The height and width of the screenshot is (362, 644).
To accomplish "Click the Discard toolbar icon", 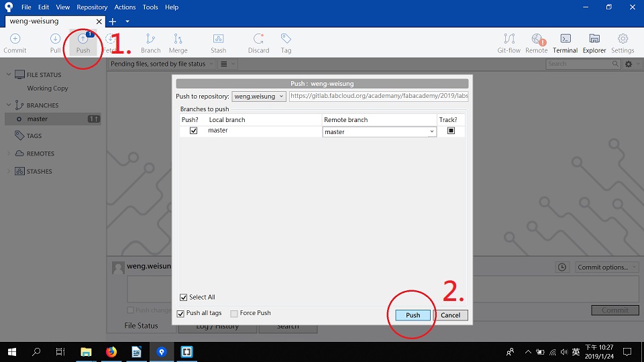I will click(x=258, y=43).
